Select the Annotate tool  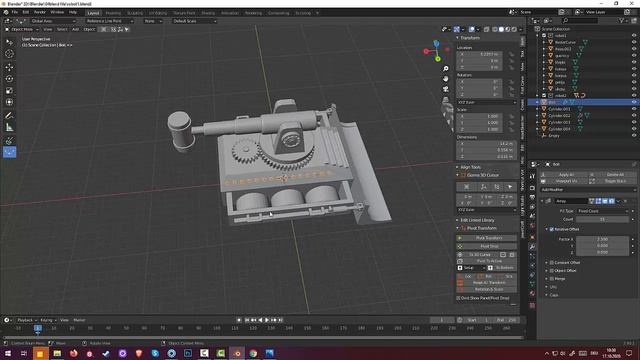point(9,116)
